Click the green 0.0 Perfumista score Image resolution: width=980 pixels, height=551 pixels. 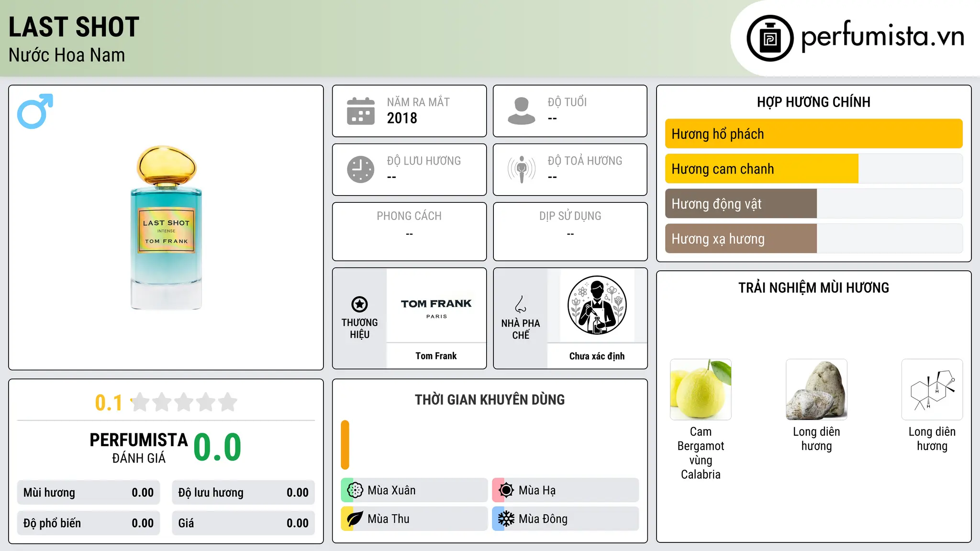(x=217, y=447)
